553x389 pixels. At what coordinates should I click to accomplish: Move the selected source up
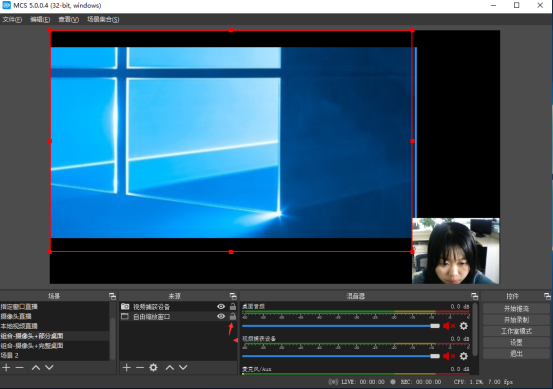tap(170, 367)
